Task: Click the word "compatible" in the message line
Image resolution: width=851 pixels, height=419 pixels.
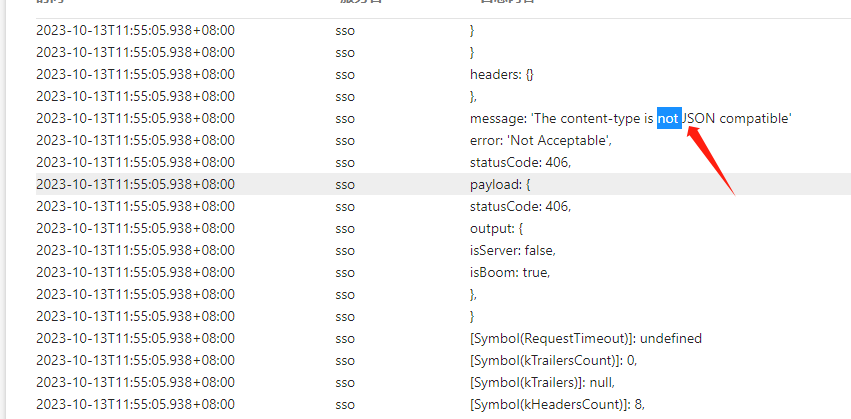Action: point(755,119)
